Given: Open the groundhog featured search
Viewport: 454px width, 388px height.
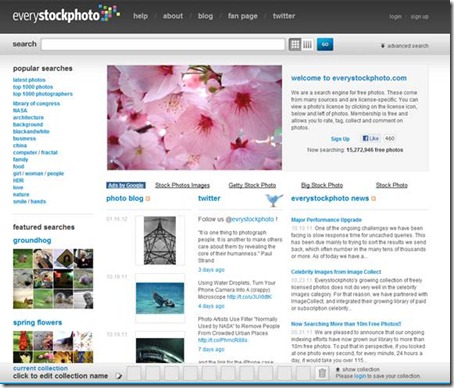Looking at the screenshot, I should (32, 240).
